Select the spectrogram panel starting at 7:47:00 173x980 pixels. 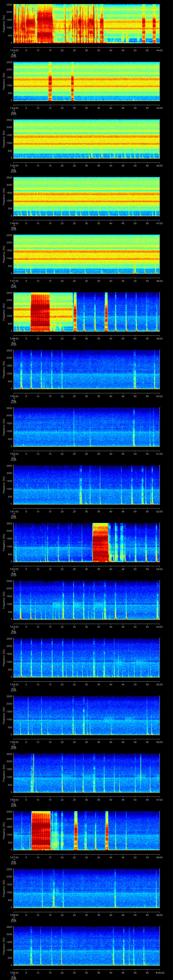86,254
